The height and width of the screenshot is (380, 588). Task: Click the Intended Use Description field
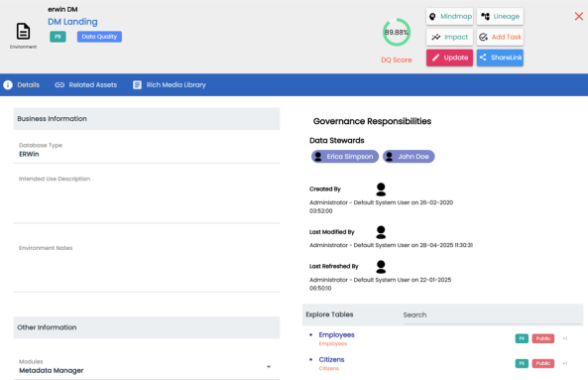147,198
